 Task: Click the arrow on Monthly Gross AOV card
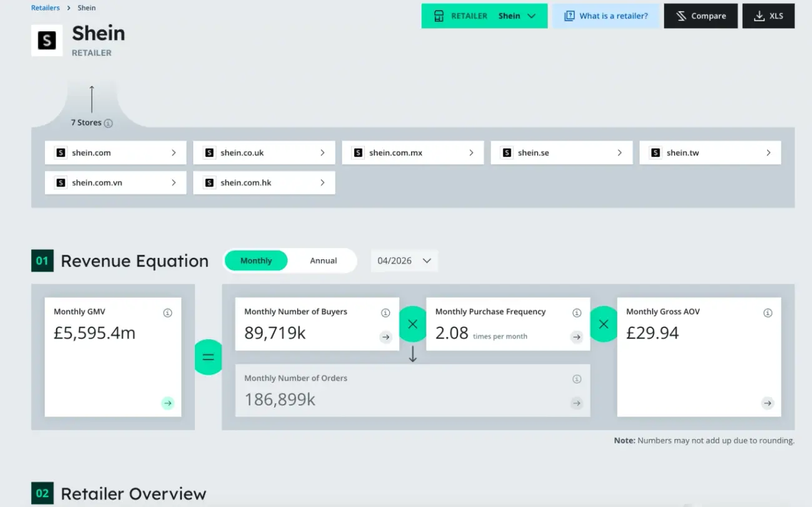coord(768,403)
